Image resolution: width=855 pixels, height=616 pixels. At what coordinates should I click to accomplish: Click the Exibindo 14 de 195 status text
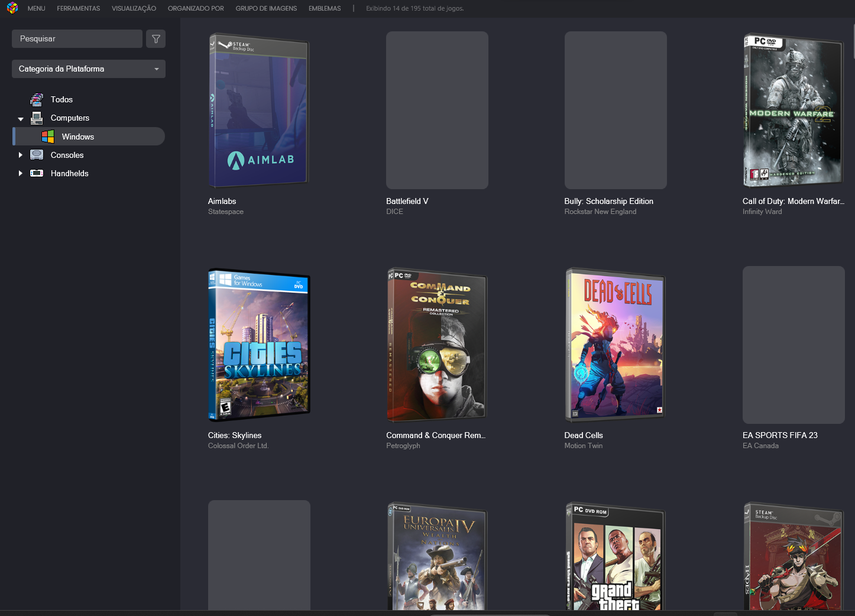(415, 8)
